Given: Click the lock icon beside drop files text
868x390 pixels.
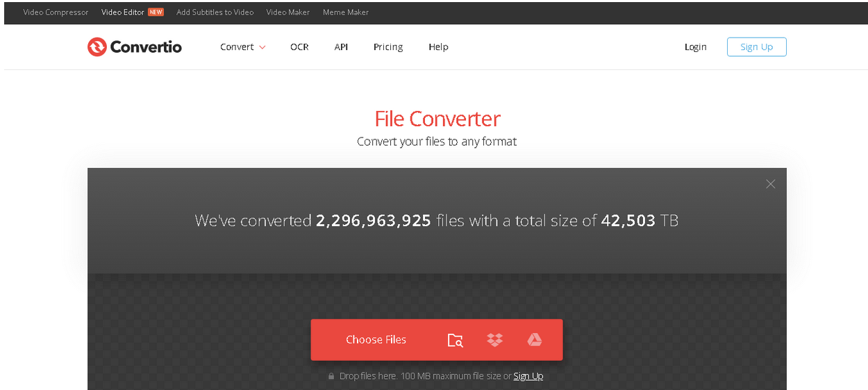Looking at the screenshot, I should click(331, 376).
